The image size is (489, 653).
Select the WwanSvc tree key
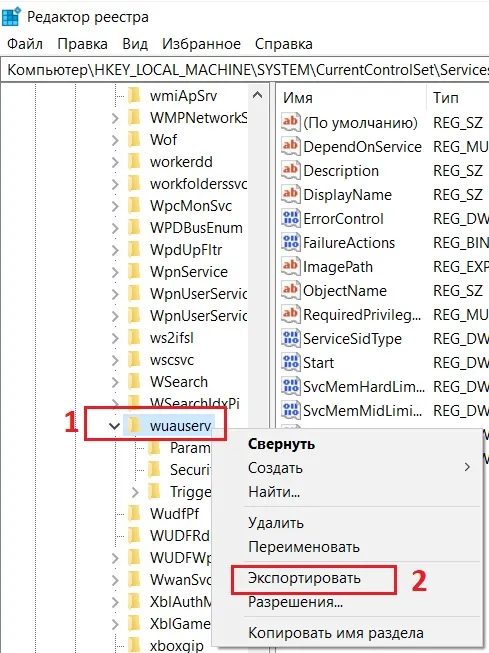(181, 580)
